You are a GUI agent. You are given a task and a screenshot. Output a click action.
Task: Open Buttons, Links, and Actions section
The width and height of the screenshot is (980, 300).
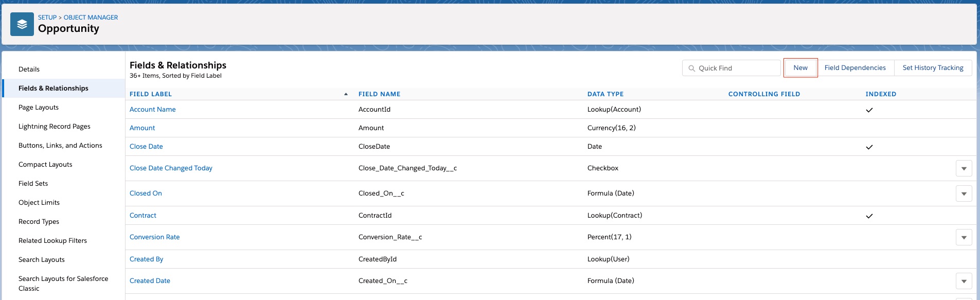pos(60,146)
